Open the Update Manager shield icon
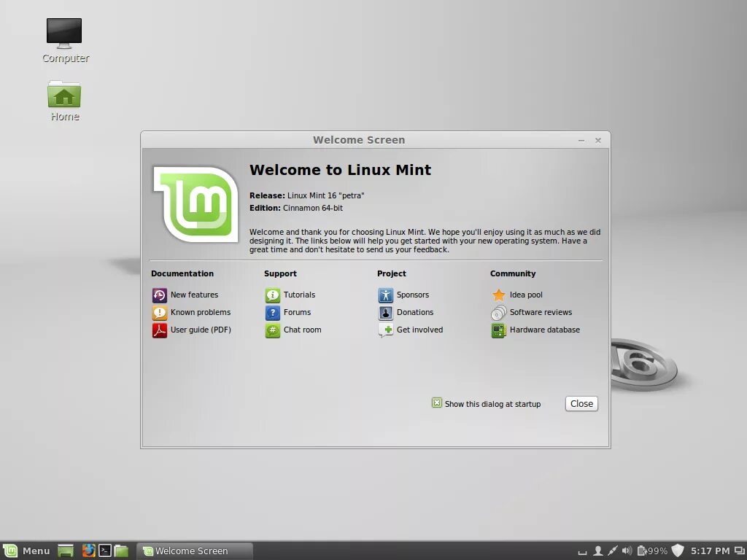Viewport: 747px width, 560px height. (x=678, y=551)
